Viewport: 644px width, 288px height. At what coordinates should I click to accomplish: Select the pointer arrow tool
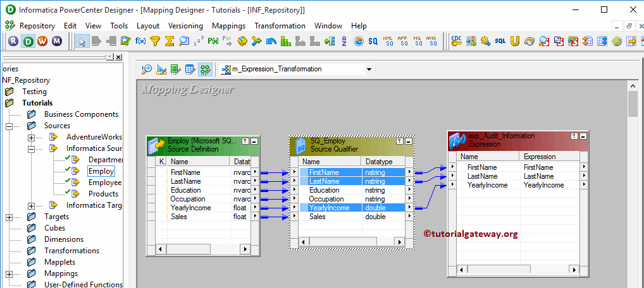click(82, 41)
